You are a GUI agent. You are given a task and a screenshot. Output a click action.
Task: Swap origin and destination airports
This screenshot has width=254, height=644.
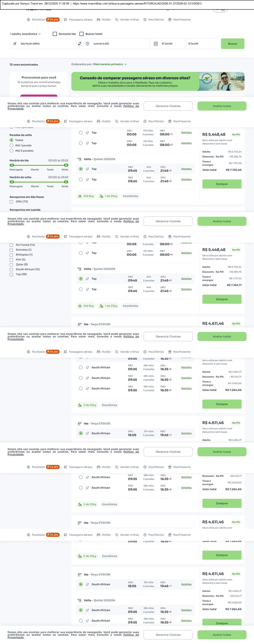click(79, 44)
